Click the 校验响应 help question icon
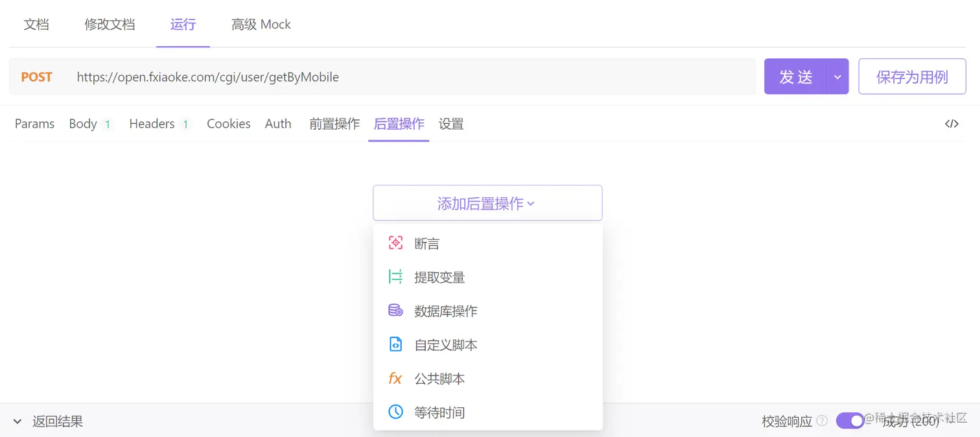 (822, 421)
